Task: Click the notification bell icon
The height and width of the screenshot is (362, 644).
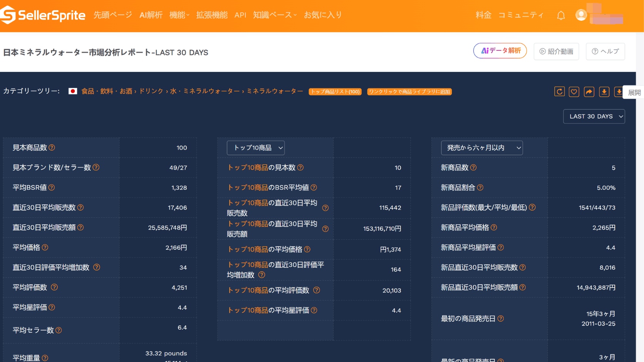Action: pos(561,15)
